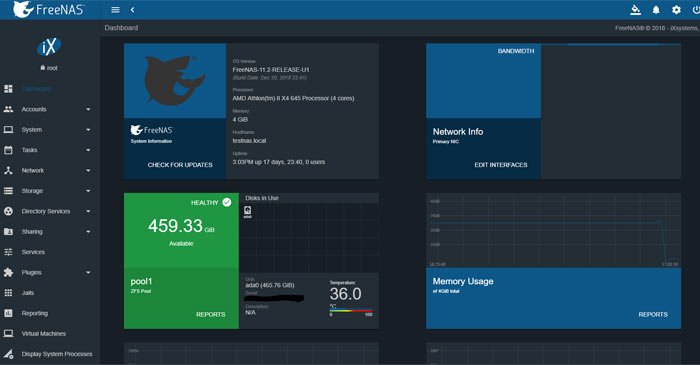700x365 pixels.
Task: Expand the Sharing menu arrow
Action: [x=88, y=232]
